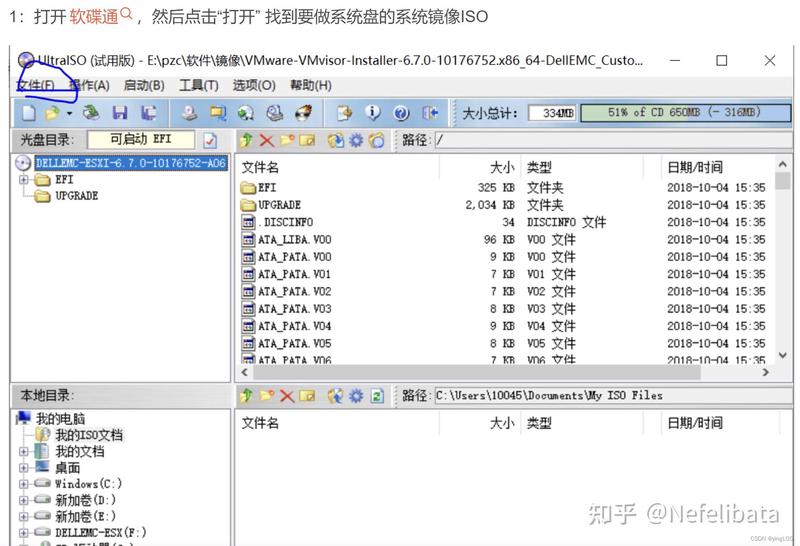This screenshot has height=546, width=800.
Task: Click the Up arrow icon in the image pane toolbar
Action: [246, 140]
